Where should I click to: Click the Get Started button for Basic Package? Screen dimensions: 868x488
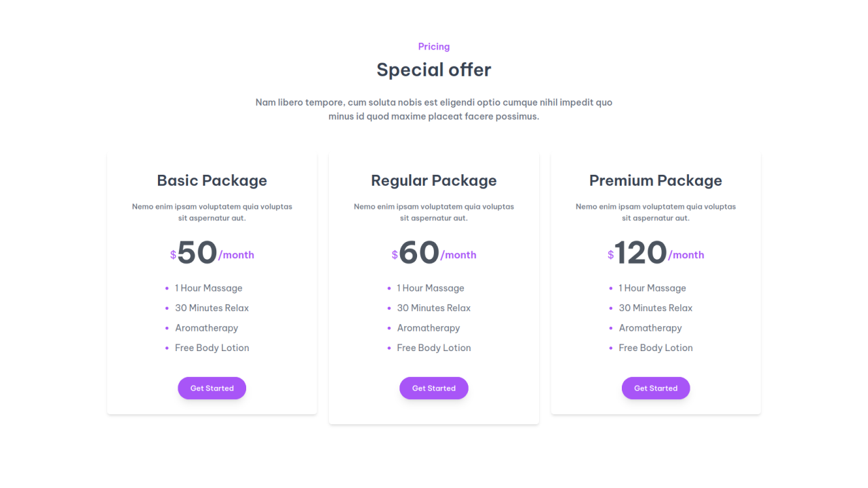tap(212, 388)
